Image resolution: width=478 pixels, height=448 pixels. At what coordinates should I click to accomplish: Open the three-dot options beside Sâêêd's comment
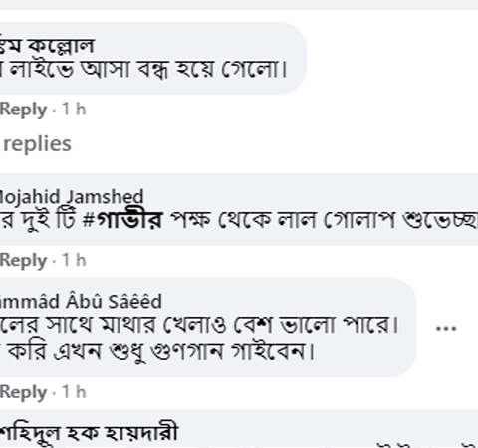446,328
